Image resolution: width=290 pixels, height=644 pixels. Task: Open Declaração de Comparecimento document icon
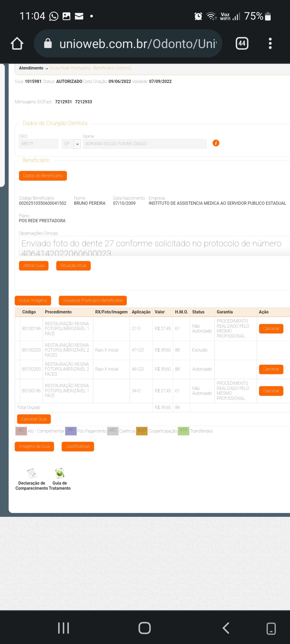32,473
